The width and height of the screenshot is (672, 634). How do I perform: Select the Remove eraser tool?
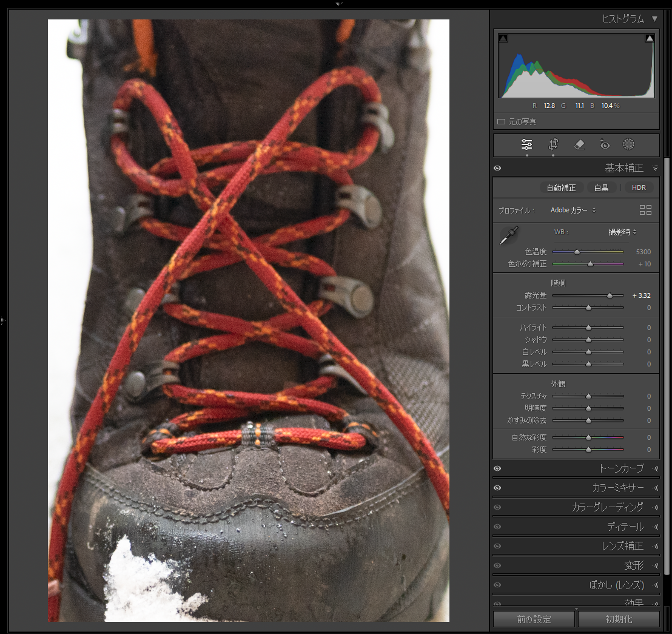point(579,144)
